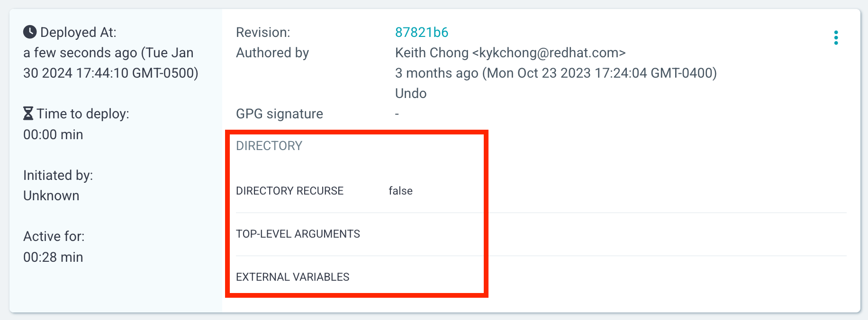Viewport: 868px width, 320px height.
Task: Click the DIRECTORY section heading
Action: coord(269,146)
